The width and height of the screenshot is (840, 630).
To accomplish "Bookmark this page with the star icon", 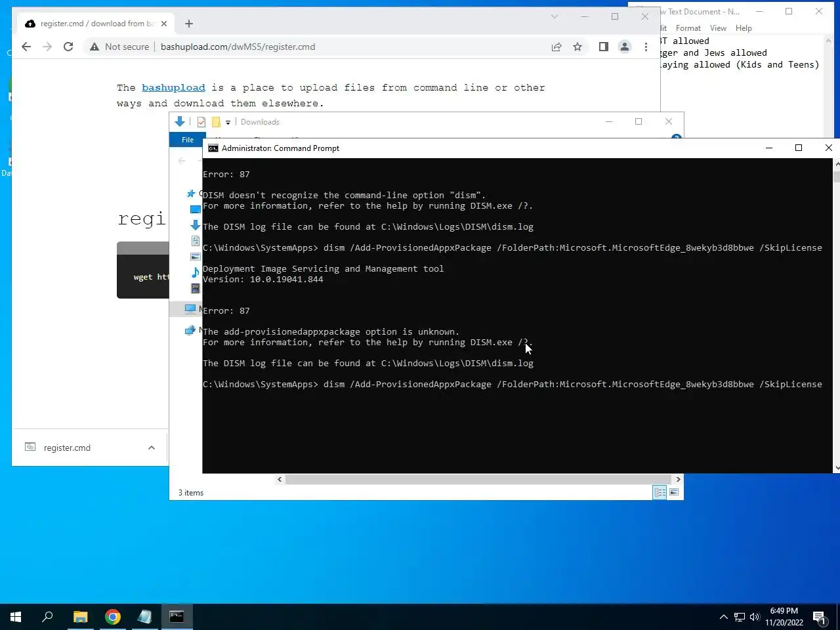I will click(x=577, y=47).
